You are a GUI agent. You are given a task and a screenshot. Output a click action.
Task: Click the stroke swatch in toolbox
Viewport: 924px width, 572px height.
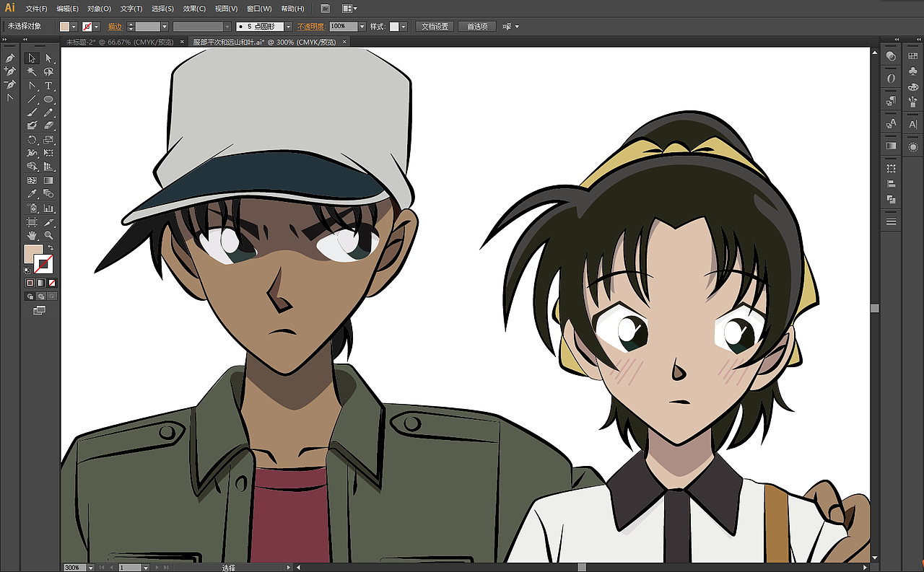44,264
